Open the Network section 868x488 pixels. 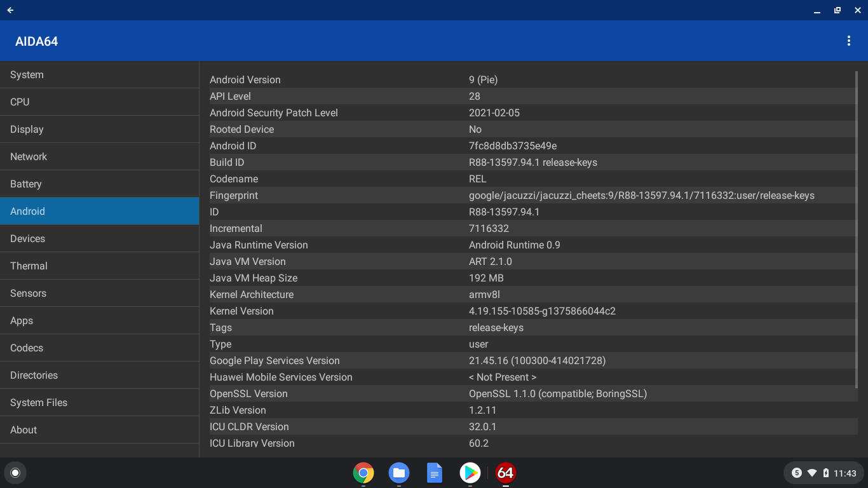pyautogui.click(x=100, y=156)
